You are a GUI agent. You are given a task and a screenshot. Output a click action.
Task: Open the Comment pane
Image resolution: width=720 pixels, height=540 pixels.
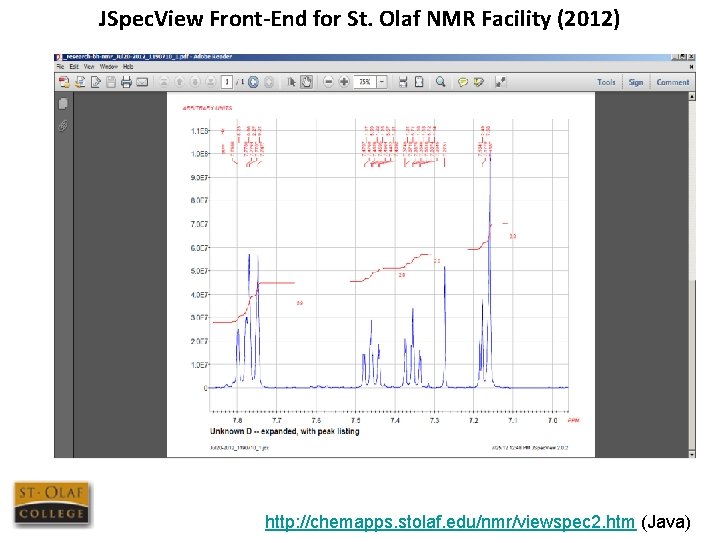click(673, 82)
